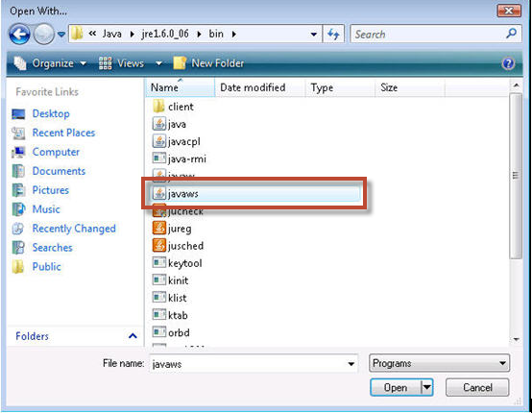Expand the File name history dropdown

tap(351, 364)
